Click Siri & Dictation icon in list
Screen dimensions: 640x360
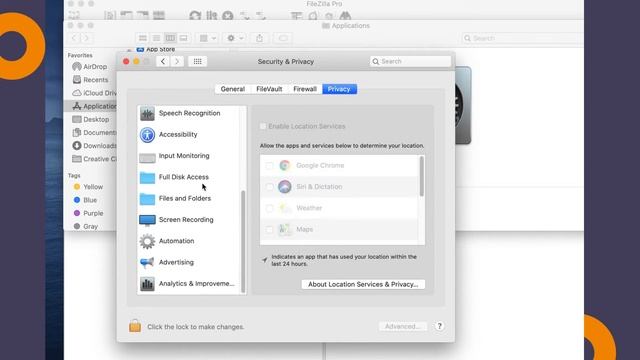tap(285, 187)
